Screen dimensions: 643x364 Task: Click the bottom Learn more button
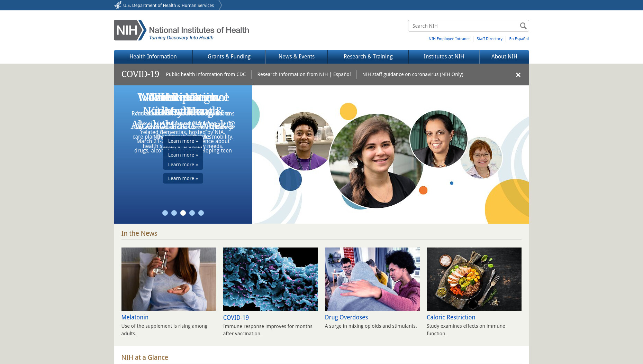pos(183,178)
